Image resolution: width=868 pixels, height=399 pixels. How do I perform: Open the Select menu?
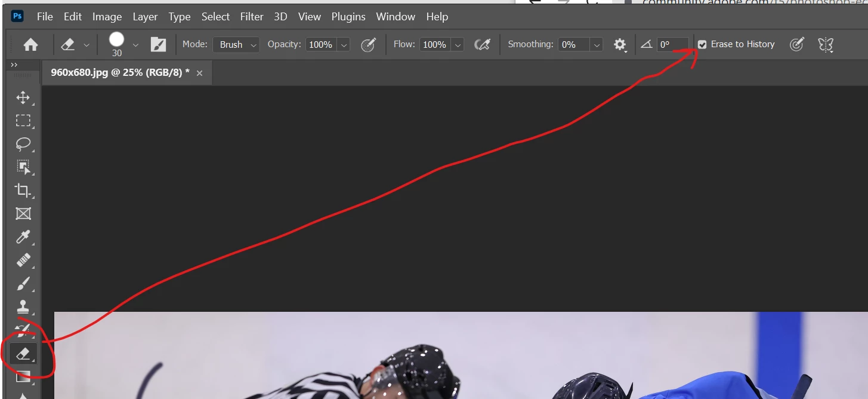(215, 17)
